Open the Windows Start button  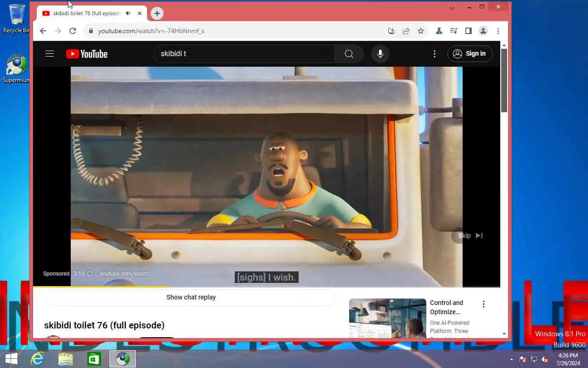(11, 359)
